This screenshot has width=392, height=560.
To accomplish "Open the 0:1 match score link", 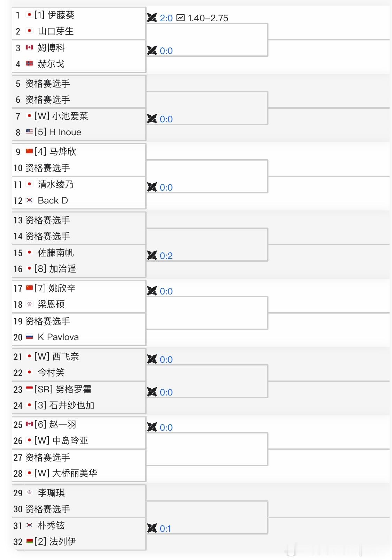I will tap(166, 528).
